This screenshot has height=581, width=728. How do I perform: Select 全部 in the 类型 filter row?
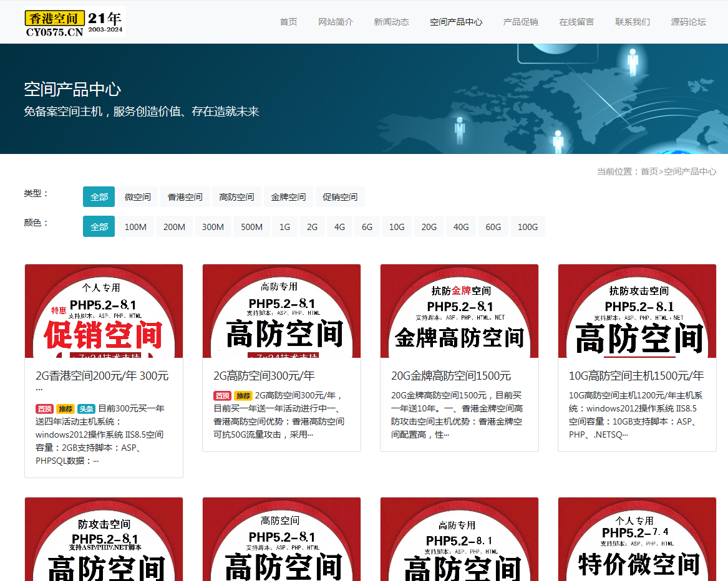click(x=99, y=197)
